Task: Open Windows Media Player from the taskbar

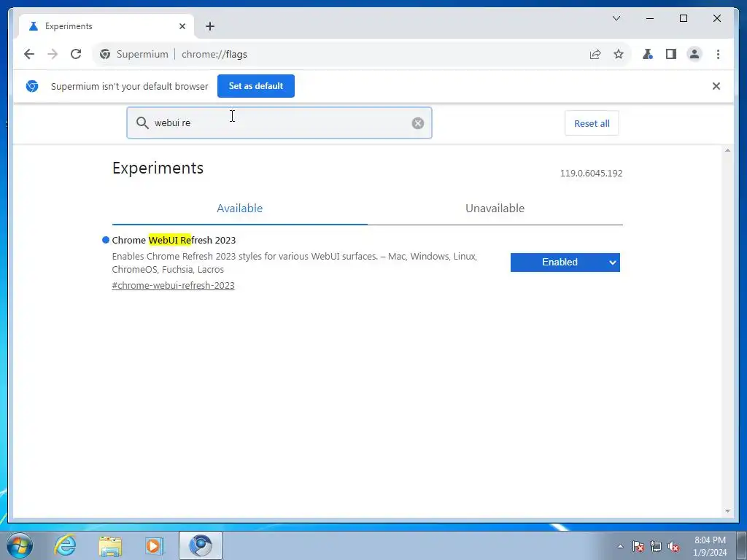Action: click(x=155, y=545)
